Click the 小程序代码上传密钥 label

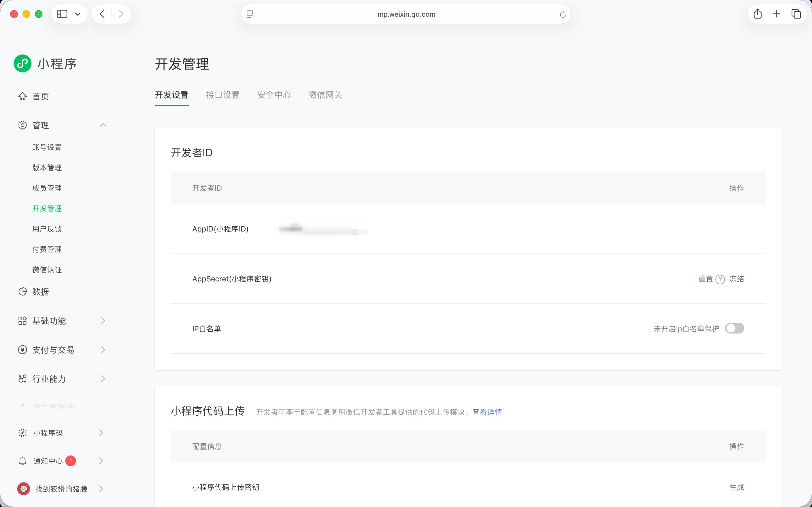(x=226, y=487)
